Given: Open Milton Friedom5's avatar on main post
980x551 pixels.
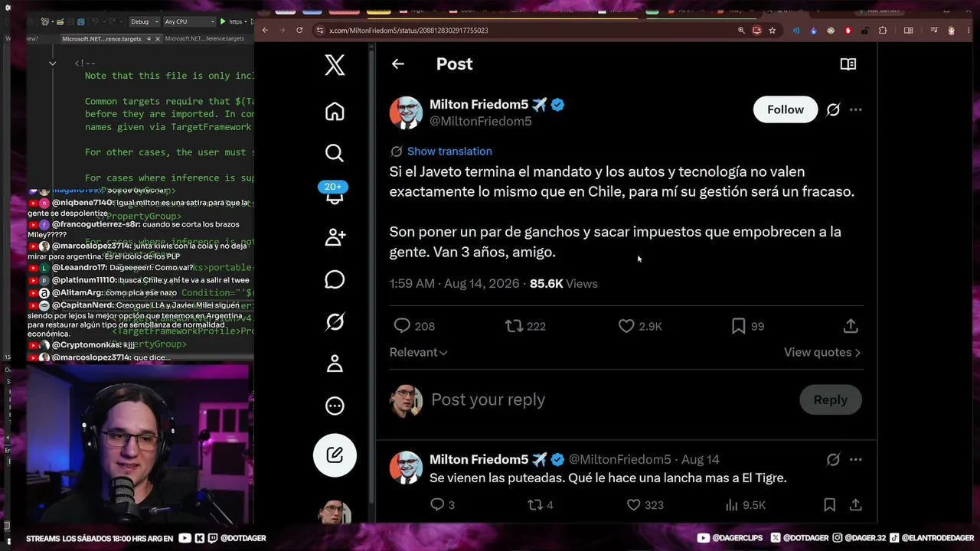Looking at the screenshot, I should point(406,112).
